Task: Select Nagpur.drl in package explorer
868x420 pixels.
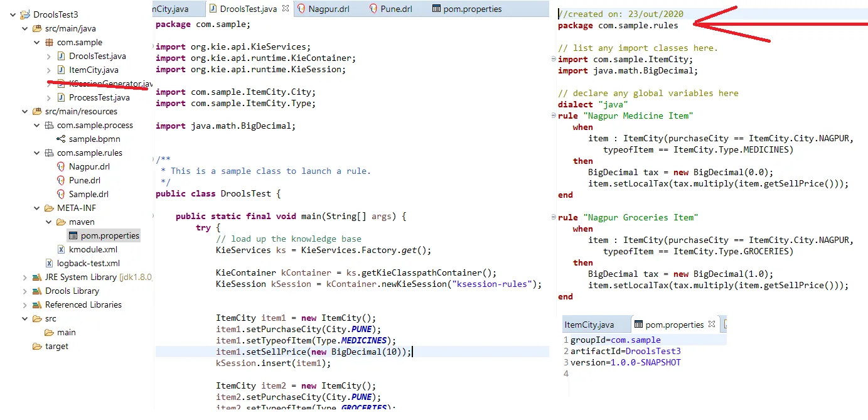Action: 89,166
